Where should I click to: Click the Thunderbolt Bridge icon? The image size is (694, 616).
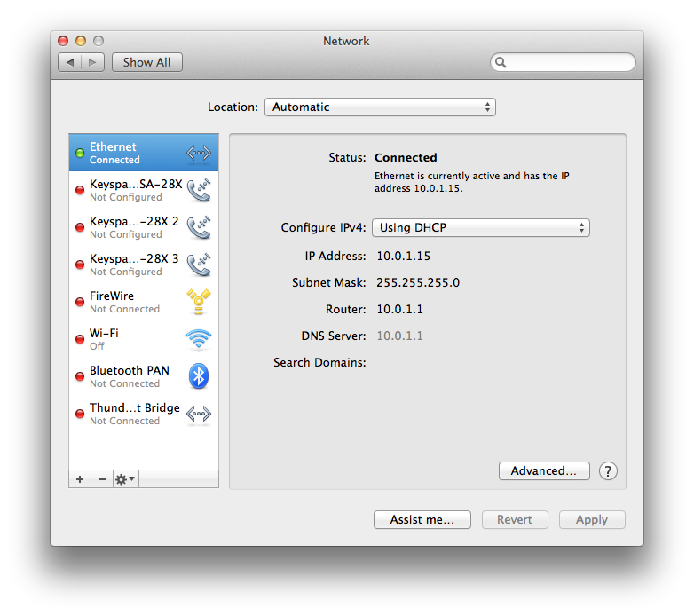199,414
